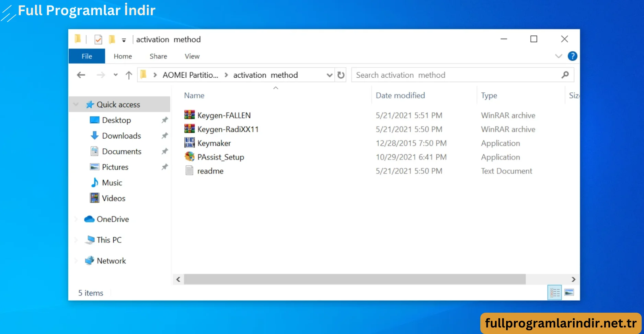The width and height of the screenshot is (644, 334).
Task: Click the Text Document type cell
Action: pyautogui.click(x=507, y=171)
